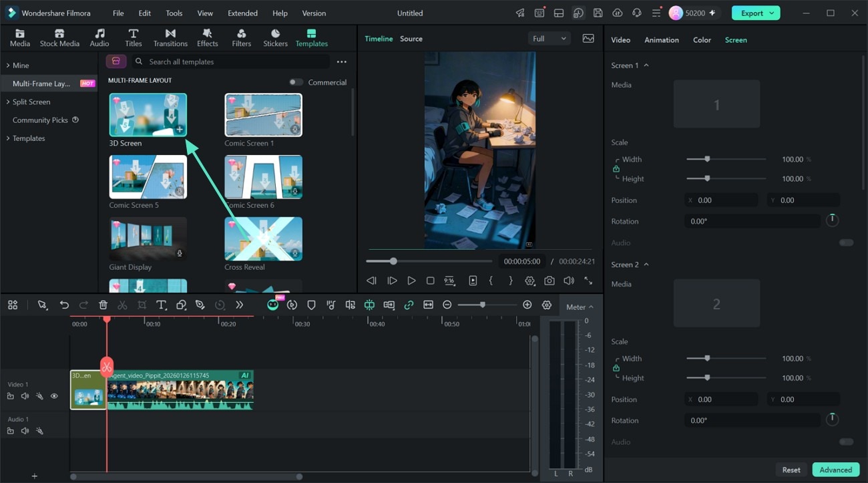Click the Advanced button
Screen dimensions: 868x483
(x=835, y=470)
